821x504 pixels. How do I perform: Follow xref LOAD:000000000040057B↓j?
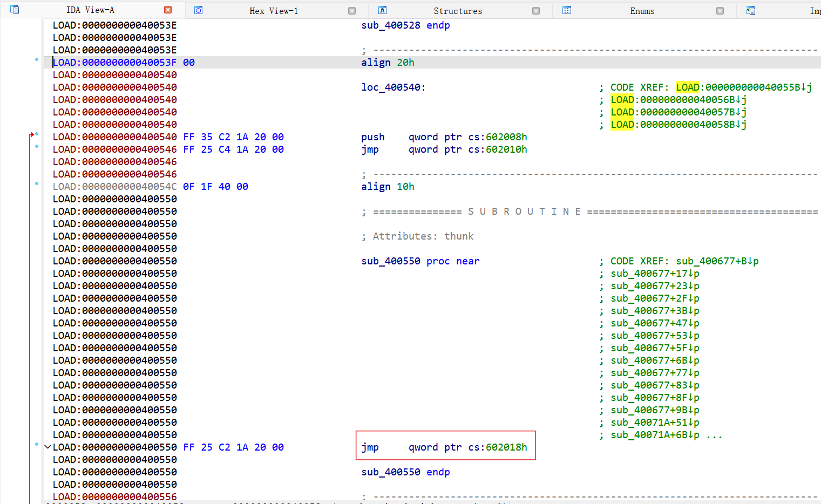tap(678, 112)
